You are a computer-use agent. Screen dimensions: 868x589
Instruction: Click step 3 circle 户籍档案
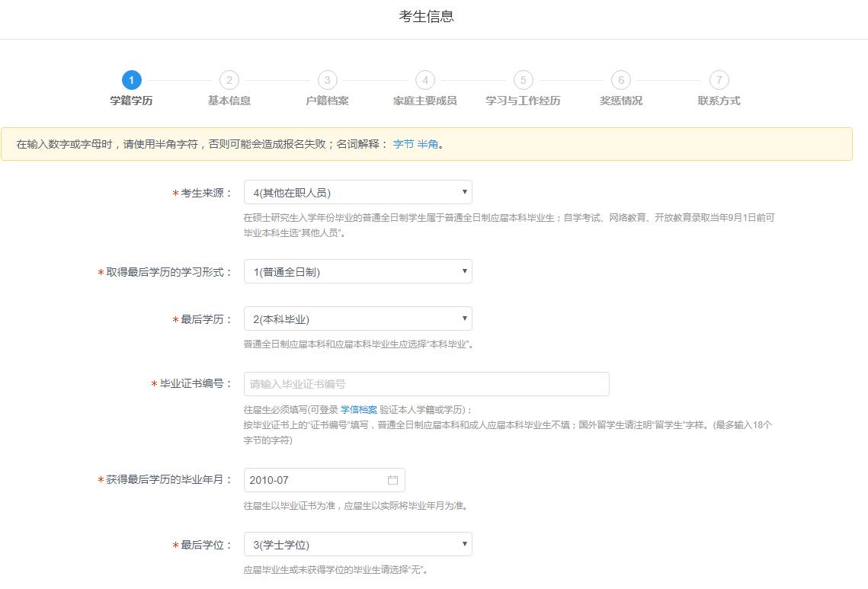[327, 80]
